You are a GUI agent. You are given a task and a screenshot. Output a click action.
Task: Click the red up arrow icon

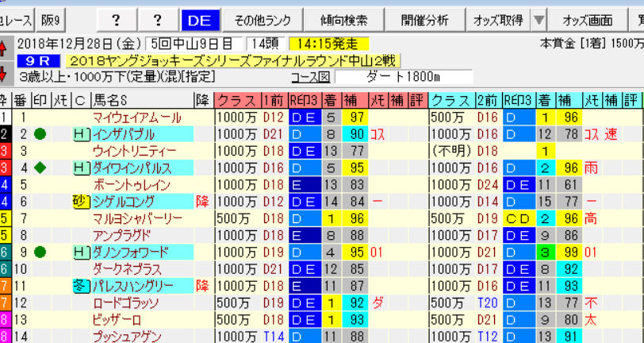(x=3, y=48)
